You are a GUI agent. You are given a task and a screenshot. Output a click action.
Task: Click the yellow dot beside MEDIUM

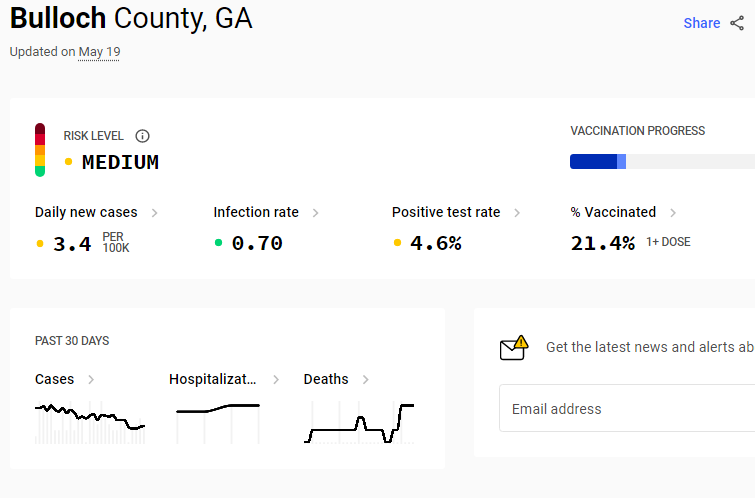68,162
